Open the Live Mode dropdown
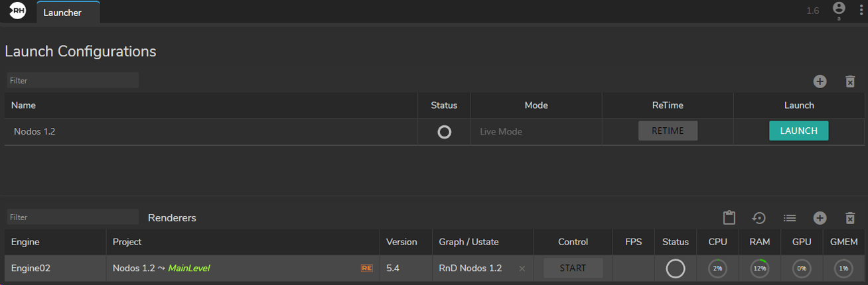The height and width of the screenshot is (285, 868). [x=535, y=132]
